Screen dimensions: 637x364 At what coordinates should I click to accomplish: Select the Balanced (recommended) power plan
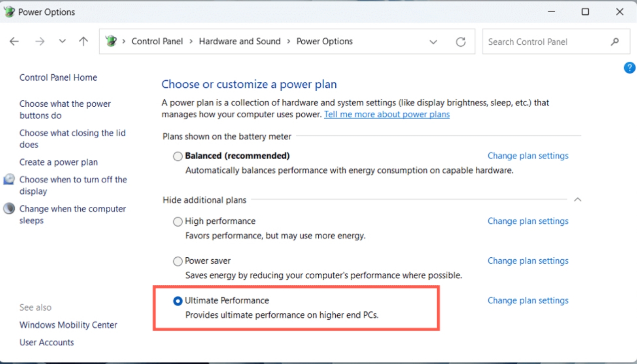(178, 157)
